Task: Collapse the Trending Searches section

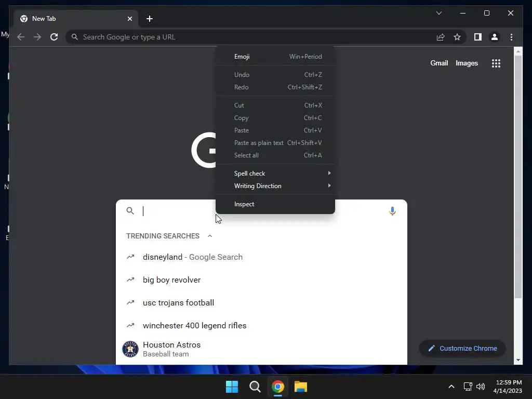Action: [x=210, y=236]
